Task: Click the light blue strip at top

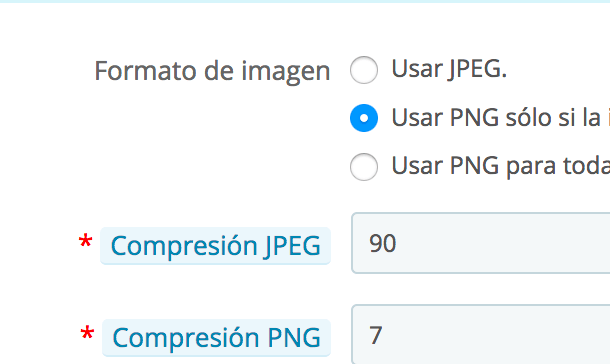Action: (x=305, y=2)
